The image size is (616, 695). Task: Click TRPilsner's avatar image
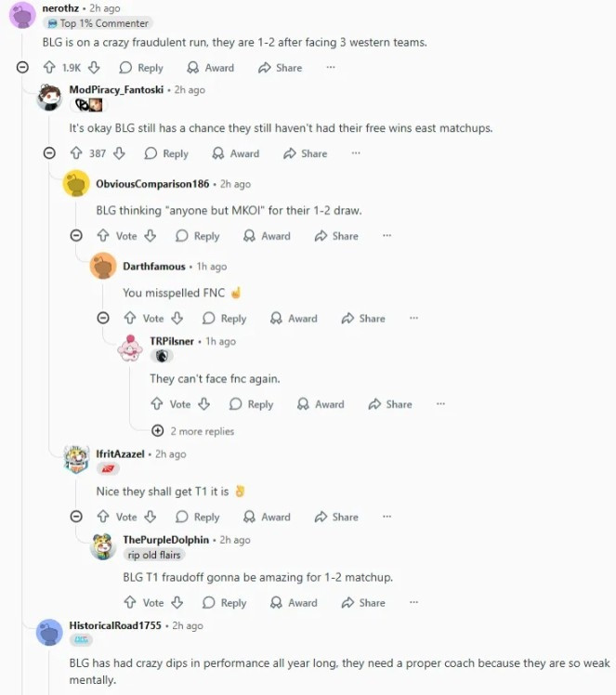tap(130, 347)
